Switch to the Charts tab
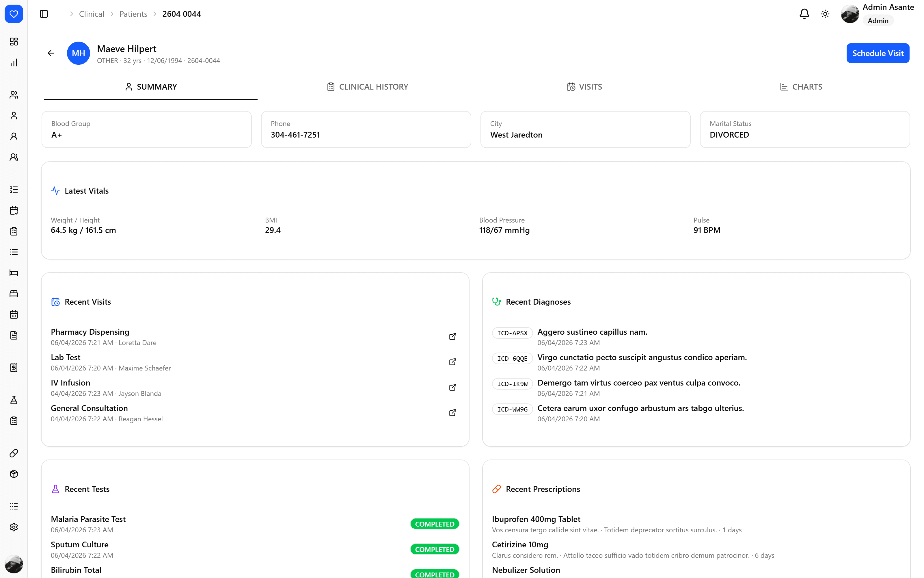 coord(801,87)
